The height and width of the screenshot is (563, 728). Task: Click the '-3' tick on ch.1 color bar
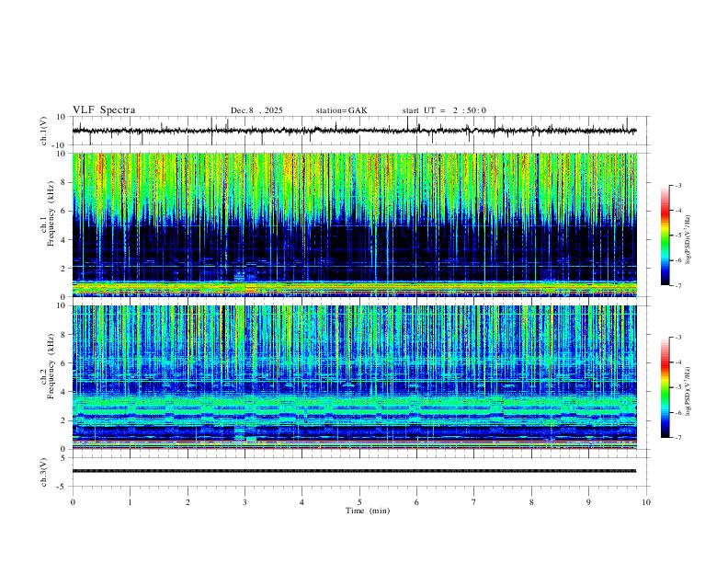click(x=678, y=185)
